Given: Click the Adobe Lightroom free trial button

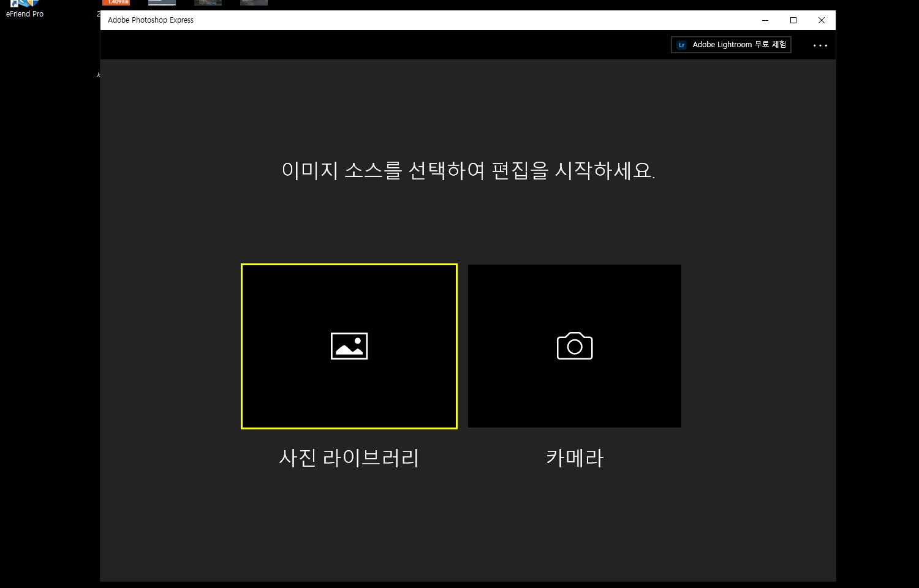Looking at the screenshot, I should click(731, 45).
